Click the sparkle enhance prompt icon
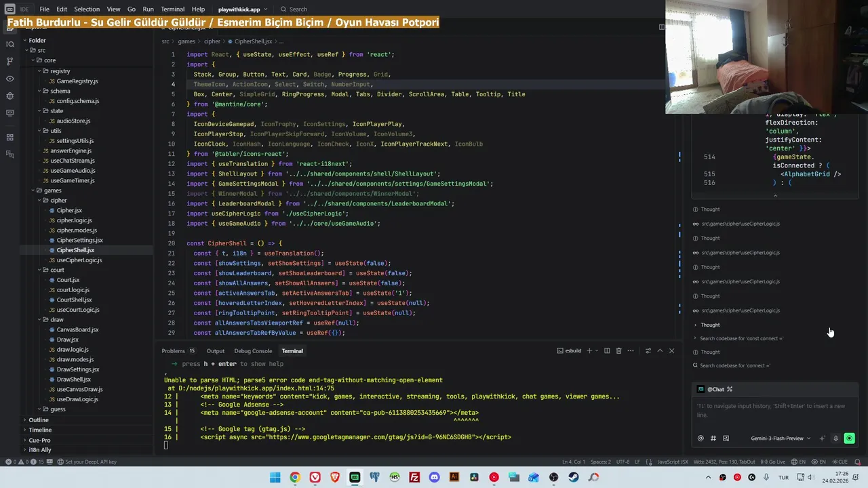This screenshot has height=488, width=868. click(823, 439)
